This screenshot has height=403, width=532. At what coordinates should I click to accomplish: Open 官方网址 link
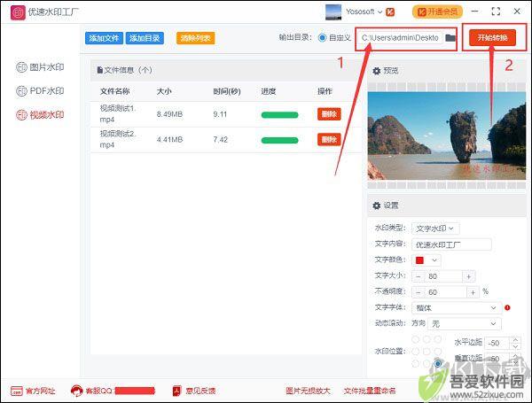click(x=33, y=391)
